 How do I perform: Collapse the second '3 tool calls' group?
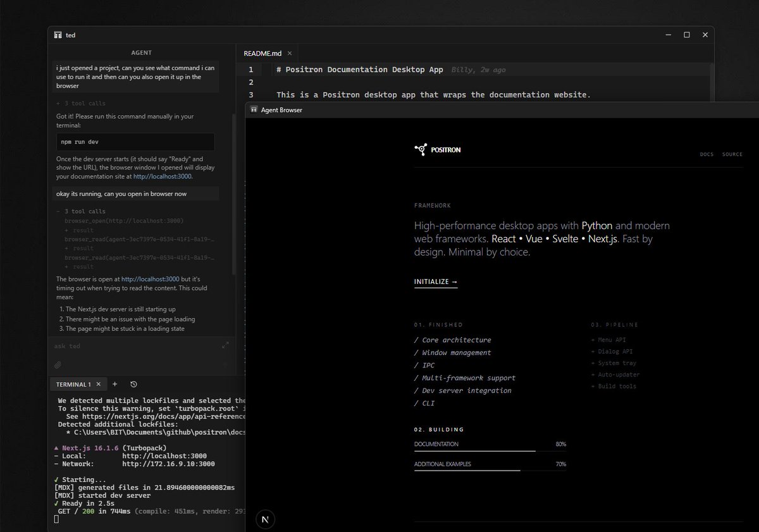coord(81,211)
